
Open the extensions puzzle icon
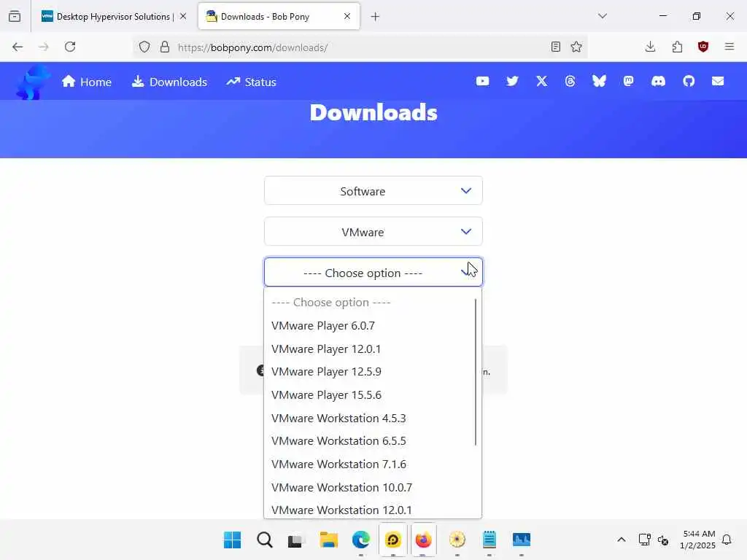pos(677,47)
